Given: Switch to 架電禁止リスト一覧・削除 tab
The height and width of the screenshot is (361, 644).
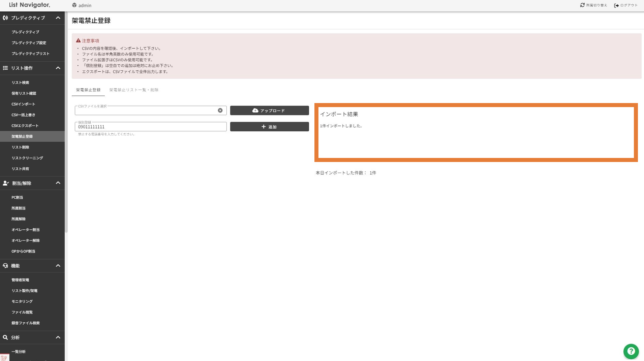Looking at the screenshot, I should click(134, 90).
